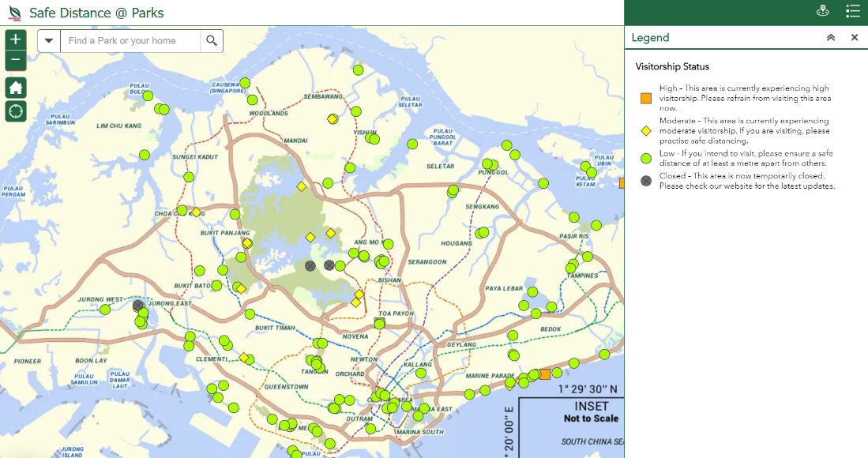The width and height of the screenshot is (868, 458).
Task: Select green marker at Toa Payoh
Action: (x=379, y=324)
